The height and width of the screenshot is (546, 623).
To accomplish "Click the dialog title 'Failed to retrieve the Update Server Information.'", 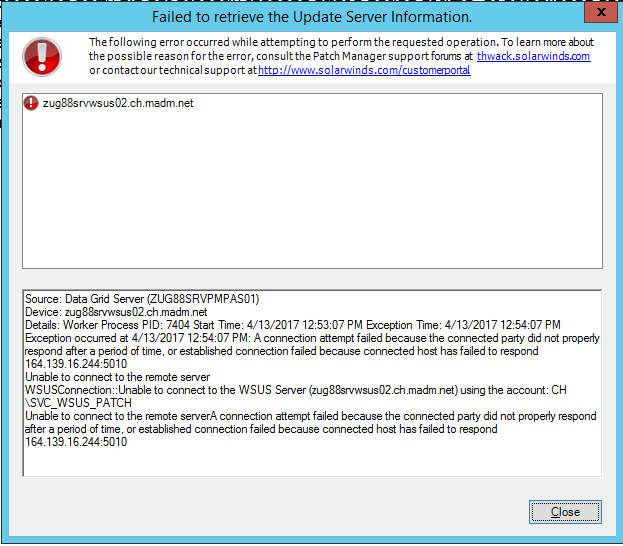I will [x=312, y=17].
